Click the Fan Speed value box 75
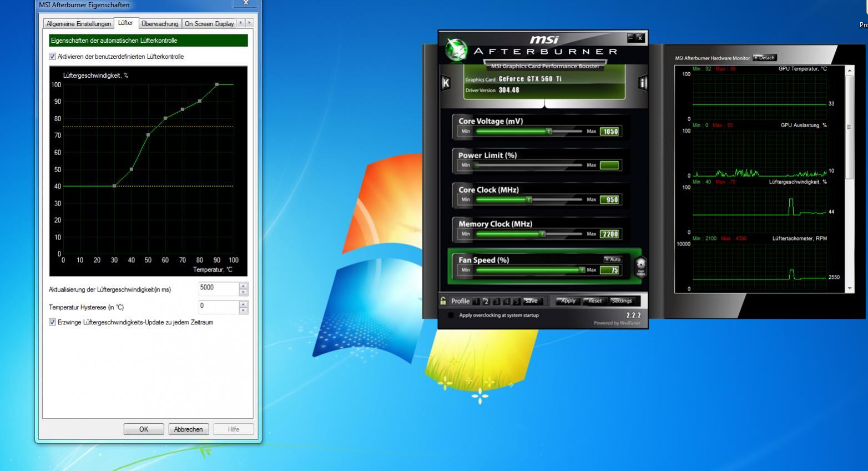The height and width of the screenshot is (471, 868). tap(609, 270)
